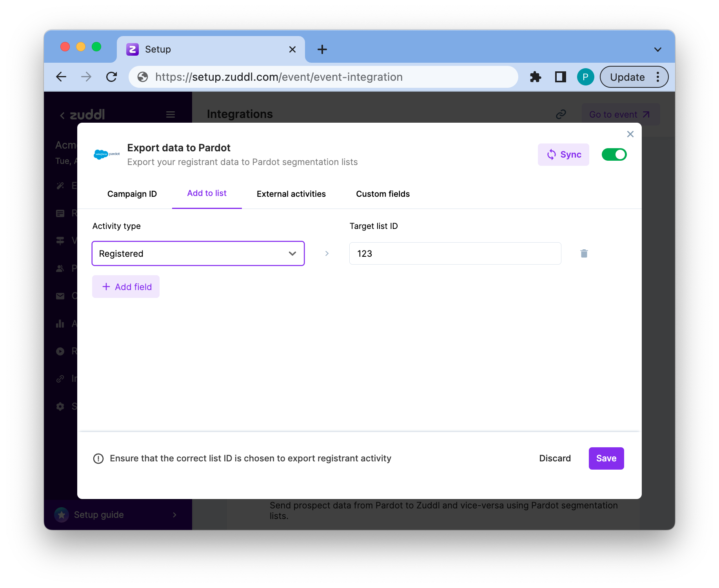The height and width of the screenshot is (588, 719).
Task: Expand the tab search chevron
Action: click(658, 49)
